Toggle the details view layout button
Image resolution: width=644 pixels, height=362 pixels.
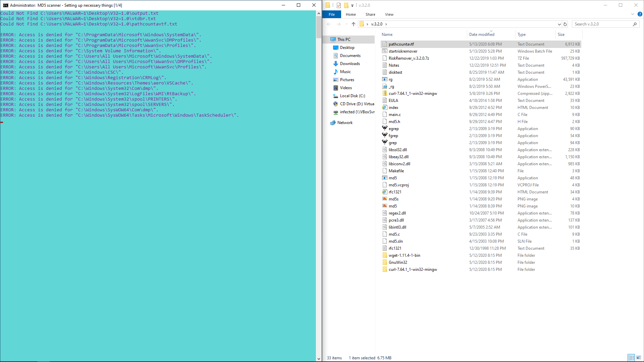click(631, 357)
